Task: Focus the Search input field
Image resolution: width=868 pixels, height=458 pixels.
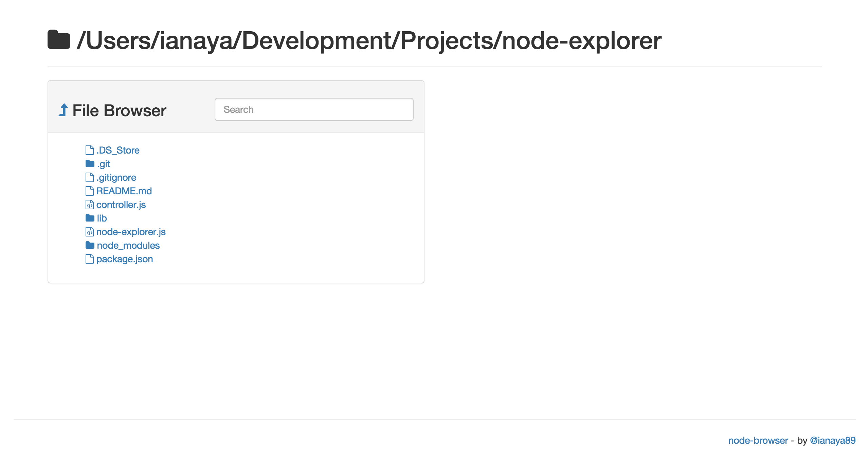Action: [314, 109]
